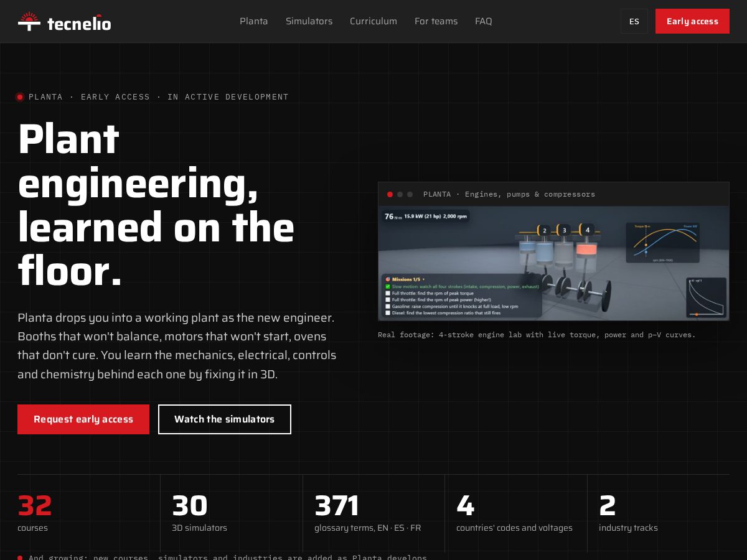Select cylinder 3 label in the engine preview
This screenshot has width=747, height=560.
coord(565,230)
